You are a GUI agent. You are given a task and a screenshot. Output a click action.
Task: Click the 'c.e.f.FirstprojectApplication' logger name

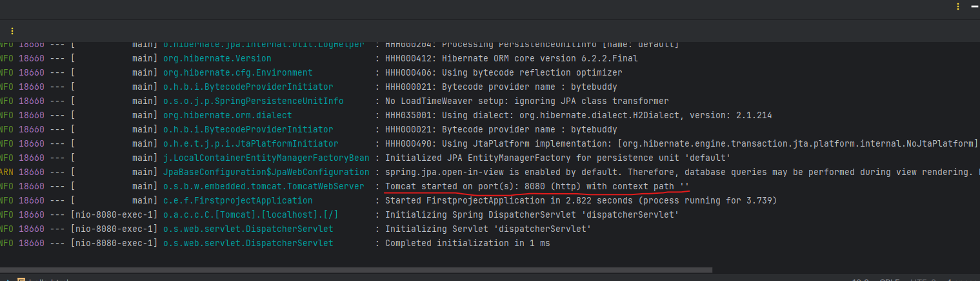pyautogui.click(x=237, y=200)
